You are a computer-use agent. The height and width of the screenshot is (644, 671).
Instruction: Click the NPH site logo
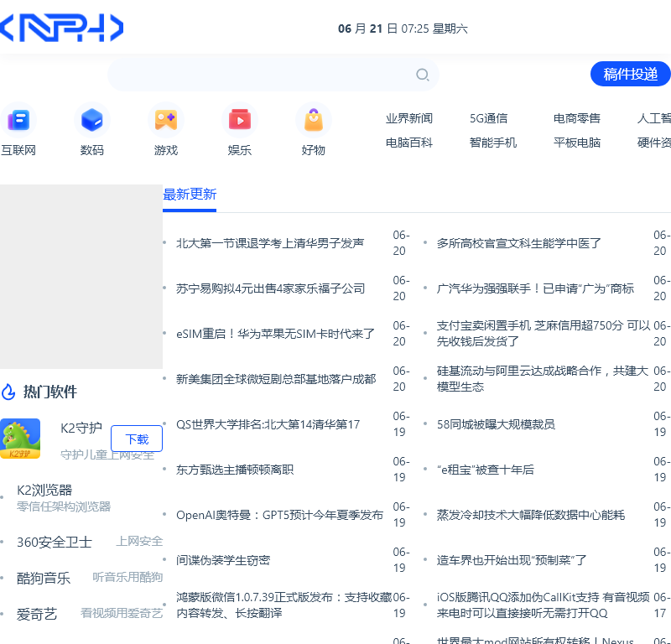click(x=61, y=29)
